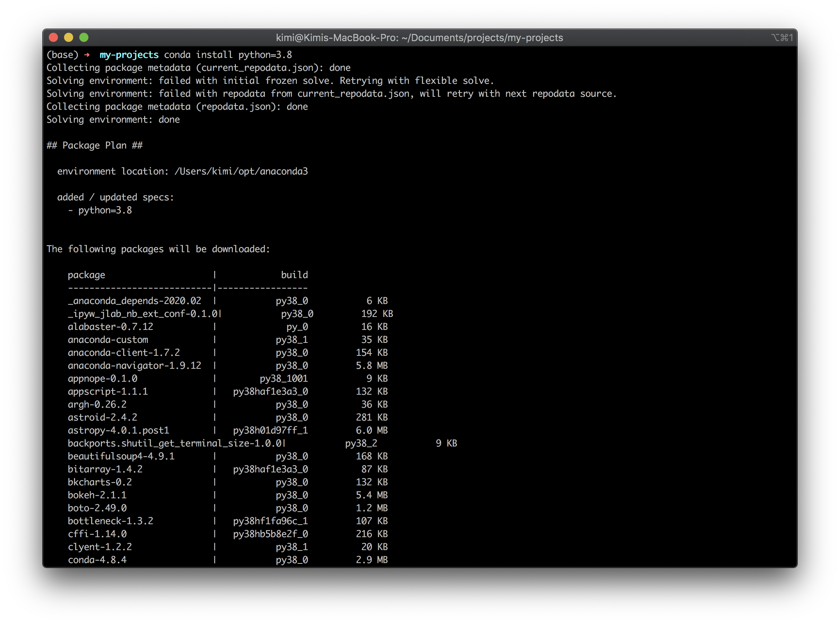Click the 'added / updated specs:' line
The width and height of the screenshot is (840, 624).
point(115,197)
